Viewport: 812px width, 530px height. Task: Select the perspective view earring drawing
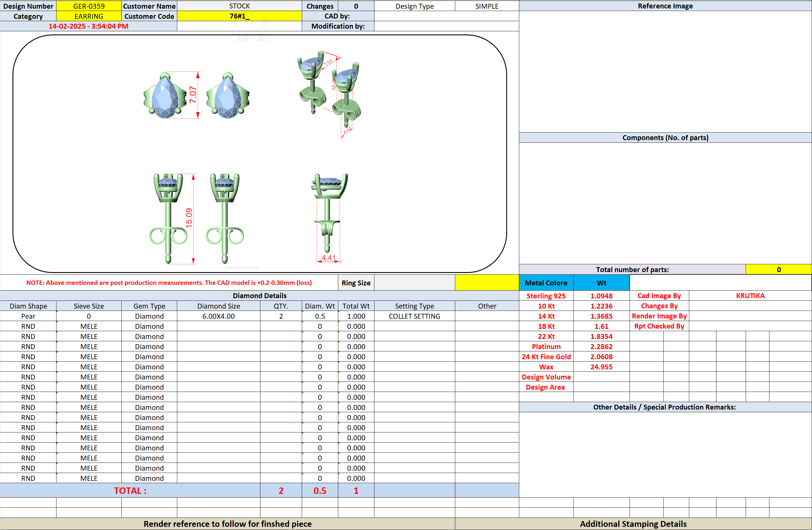pos(329,94)
